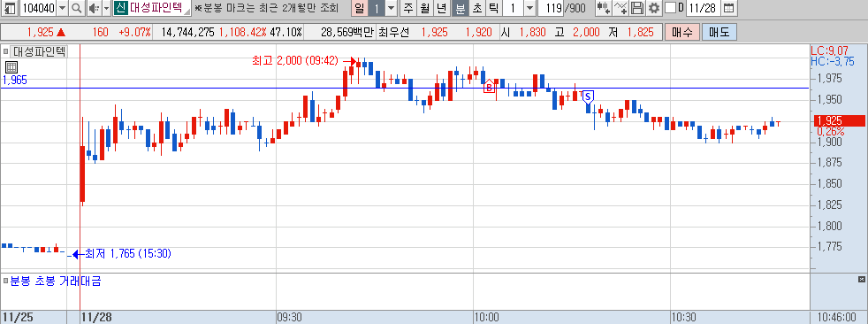Image resolution: width=868 pixels, height=324 pixels.
Task: Click the LC:9.07 label on the price axis
Action: point(829,50)
